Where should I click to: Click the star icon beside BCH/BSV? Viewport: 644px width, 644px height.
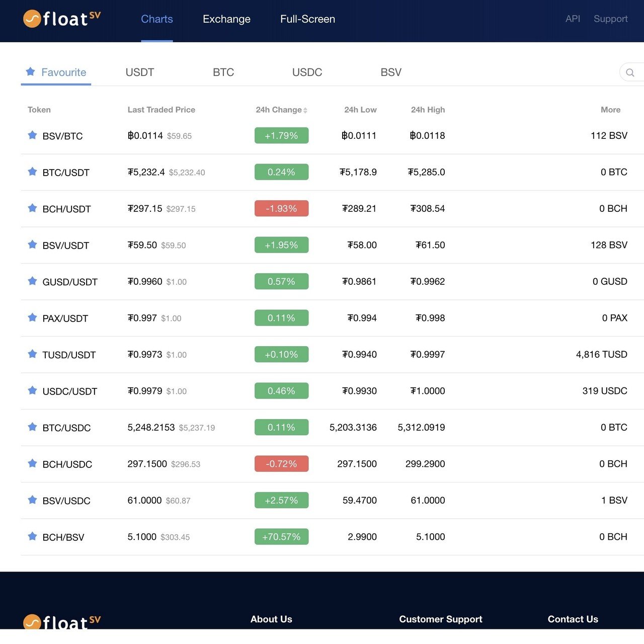click(33, 536)
